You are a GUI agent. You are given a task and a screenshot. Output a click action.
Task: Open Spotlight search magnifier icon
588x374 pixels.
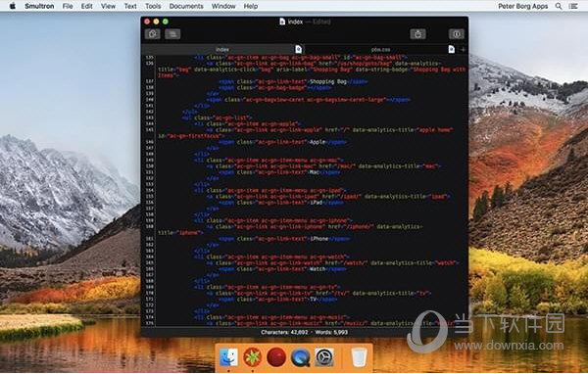(559, 6)
